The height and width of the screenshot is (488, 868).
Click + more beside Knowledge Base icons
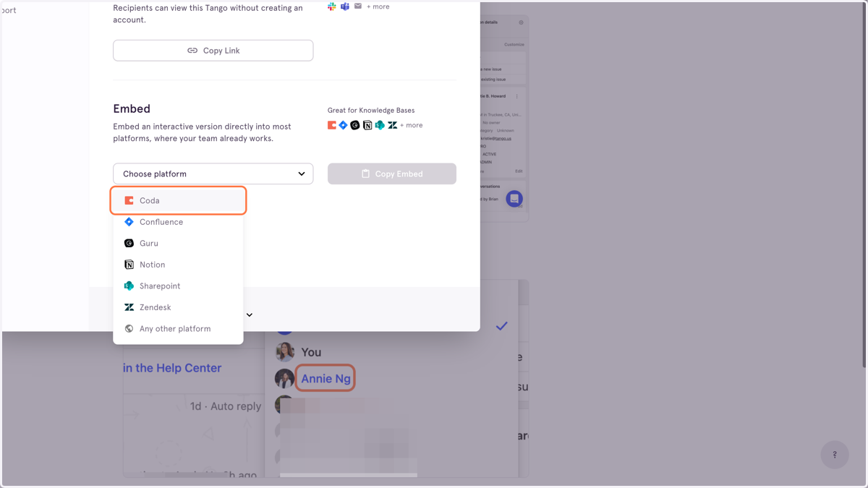(x=412, y=125)
